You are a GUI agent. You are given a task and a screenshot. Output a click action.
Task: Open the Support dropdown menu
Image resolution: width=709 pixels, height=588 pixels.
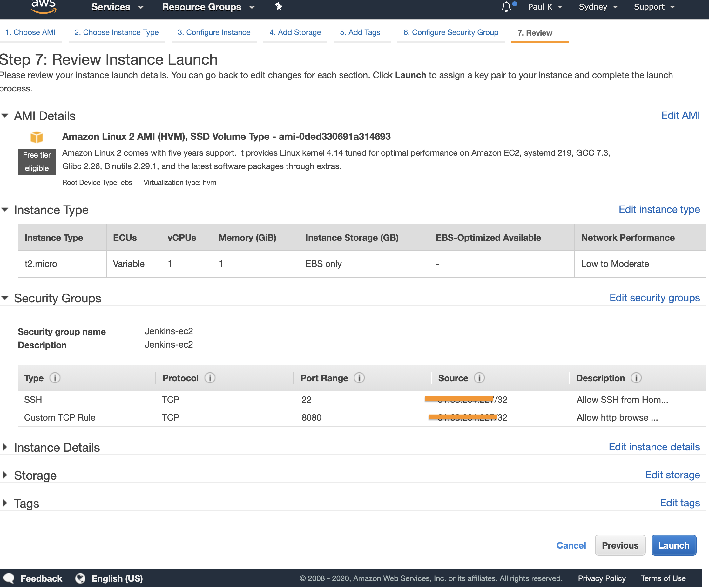[654, 7]
